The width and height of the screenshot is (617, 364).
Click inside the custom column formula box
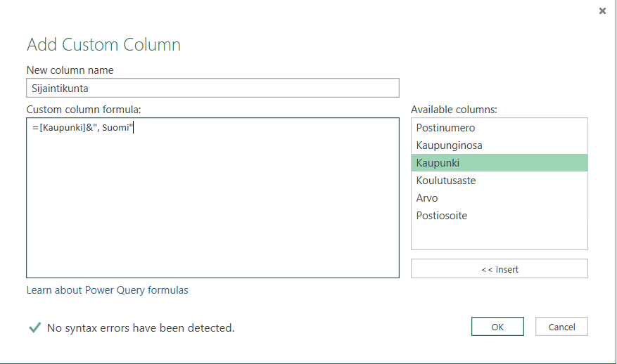click(x=212, y=204)
